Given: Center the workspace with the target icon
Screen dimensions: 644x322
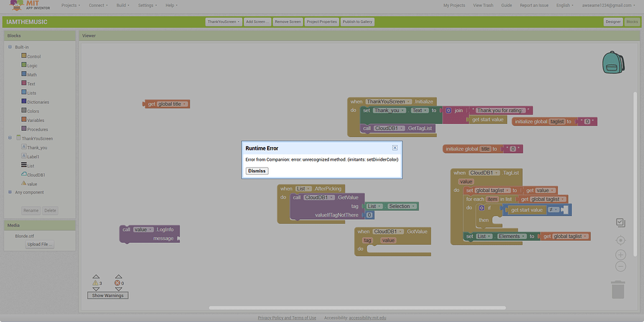Looking at the screenshot, I should coord(620,240).
